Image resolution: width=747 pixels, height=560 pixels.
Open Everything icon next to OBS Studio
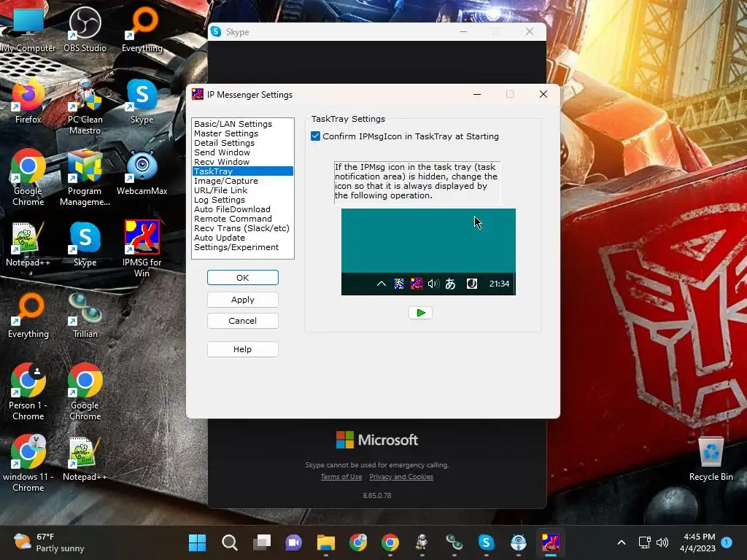point(142,29)
